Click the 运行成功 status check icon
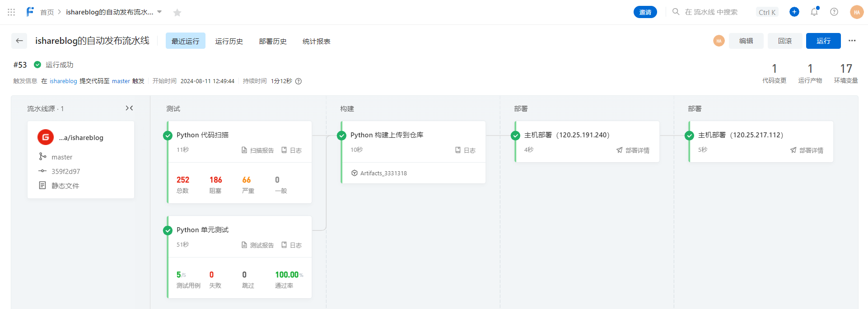This screenshot has width=868, height=309. (x=37, y=65)
